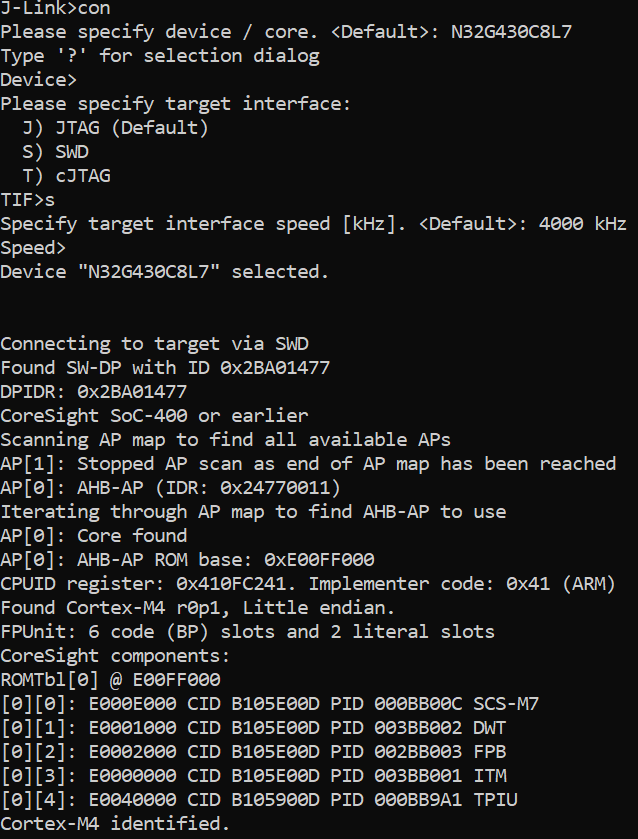The image size is (638, 839).
Task: Click the empty "Speed>" prompt line
Action: (x=33, y=248)
